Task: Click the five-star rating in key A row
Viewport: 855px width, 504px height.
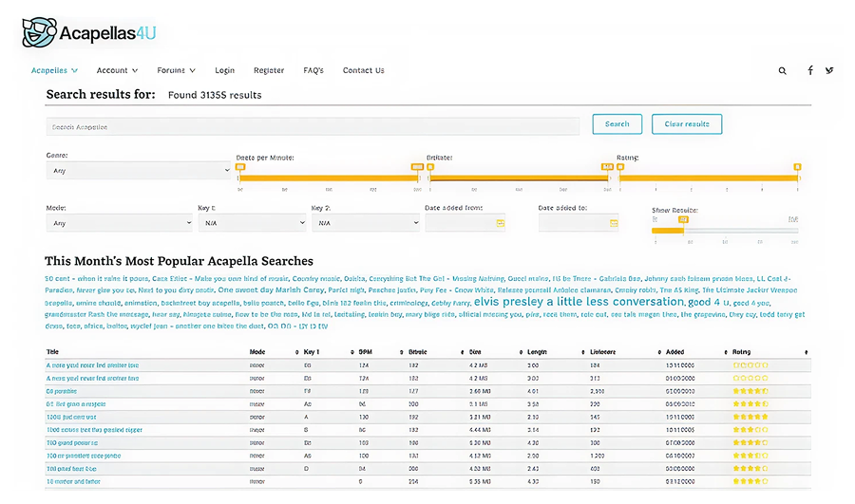Action: [x=750, y=417]
